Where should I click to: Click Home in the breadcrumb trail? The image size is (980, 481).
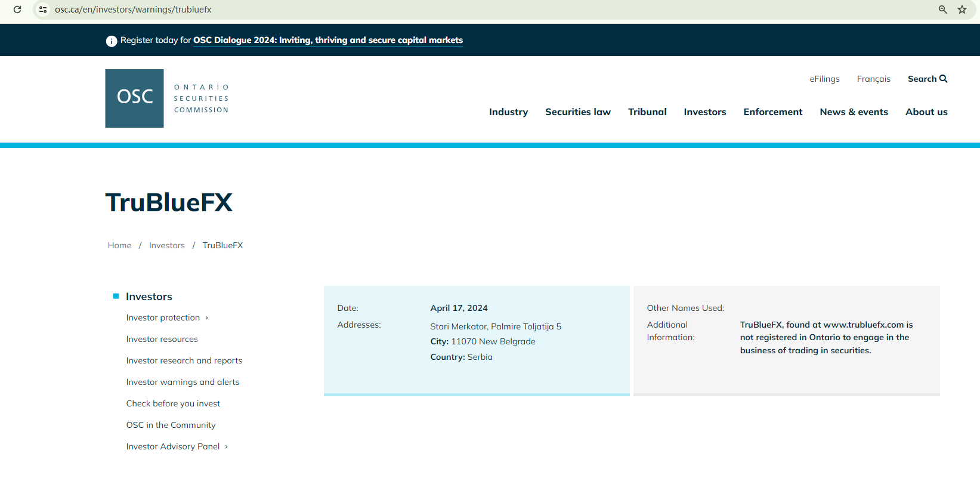(x=119, y=245)
